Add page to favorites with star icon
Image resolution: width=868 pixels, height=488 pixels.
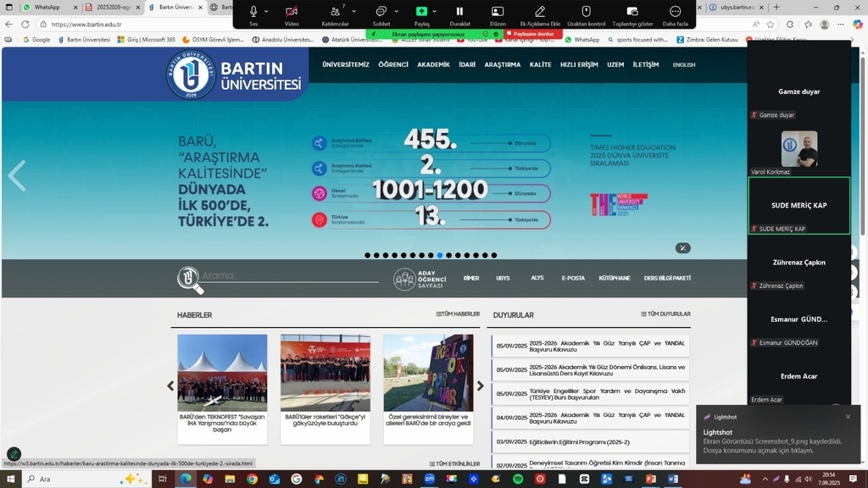771,25
